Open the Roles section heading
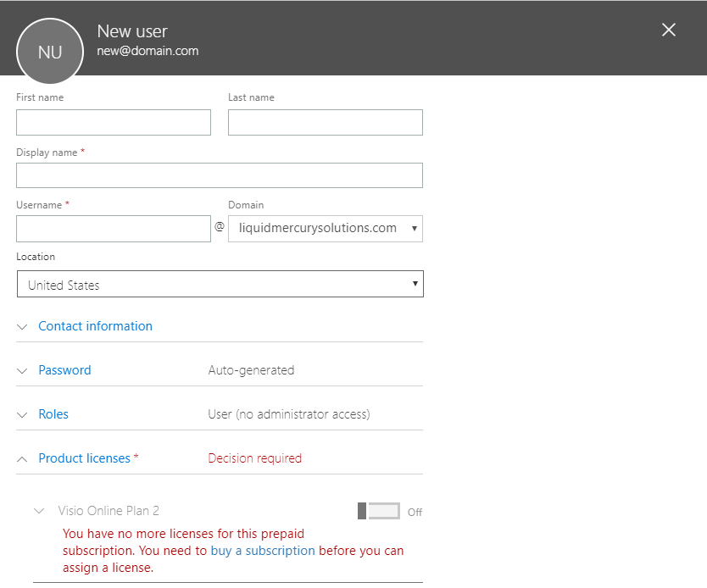Viewport: 707px width, 588px height. tap(53, 414)
